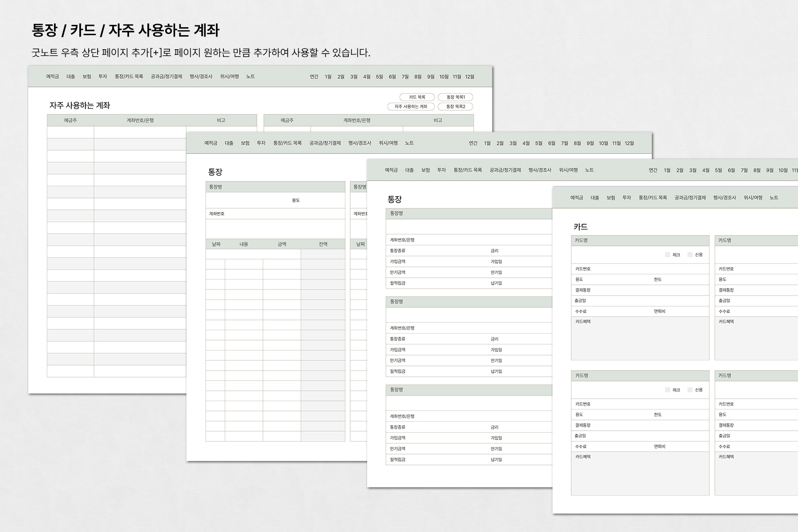
Task: Go to 보험 tab on first page
Action: [87, 76]
